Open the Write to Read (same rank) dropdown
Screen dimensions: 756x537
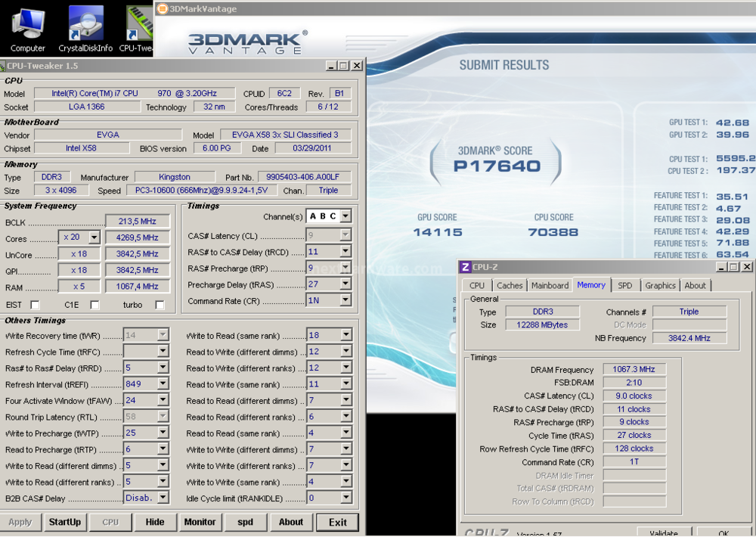tap(346, 335)
